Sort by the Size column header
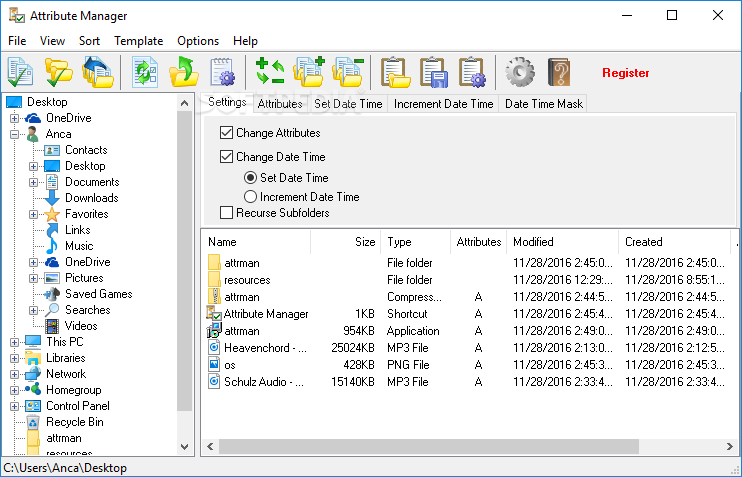 [x=346, y=242]
